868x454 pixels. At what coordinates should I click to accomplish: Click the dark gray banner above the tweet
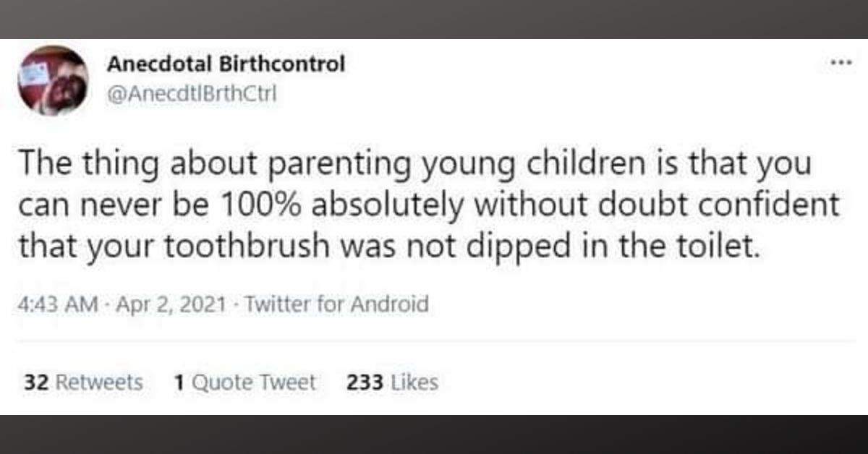click(434, 19)
